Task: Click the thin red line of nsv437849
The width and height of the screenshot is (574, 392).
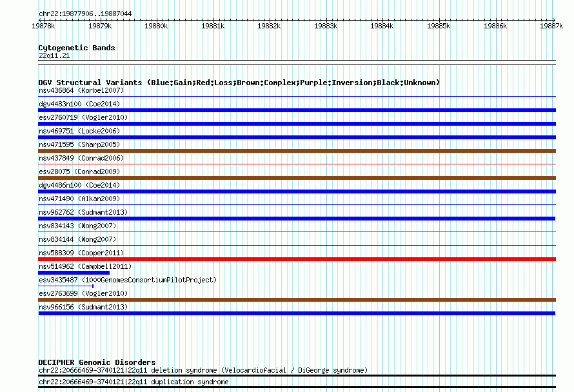Action: pyautogui.click(x=297, y=164)
